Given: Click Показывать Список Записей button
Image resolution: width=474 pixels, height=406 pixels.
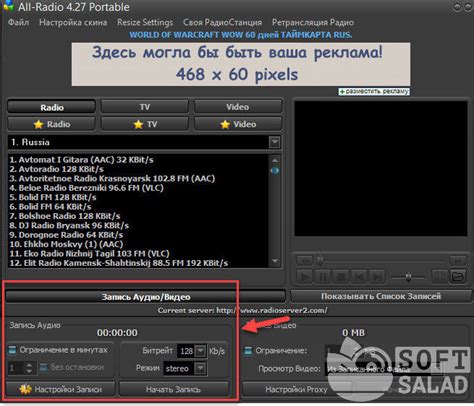Looking at the screenshot, I should 381,296.
